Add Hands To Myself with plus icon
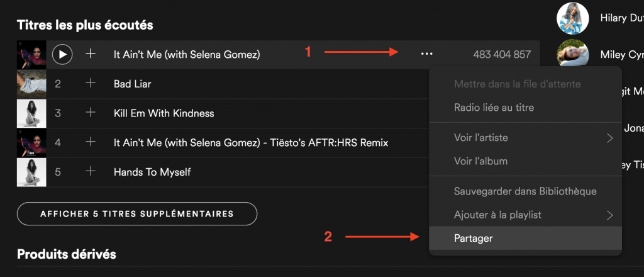644x277 pixels. [91, 171]
